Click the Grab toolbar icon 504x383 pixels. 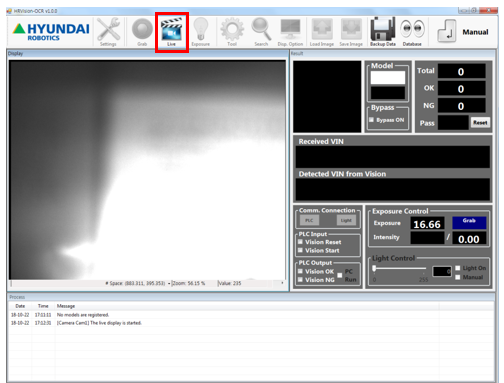(142, 32)
